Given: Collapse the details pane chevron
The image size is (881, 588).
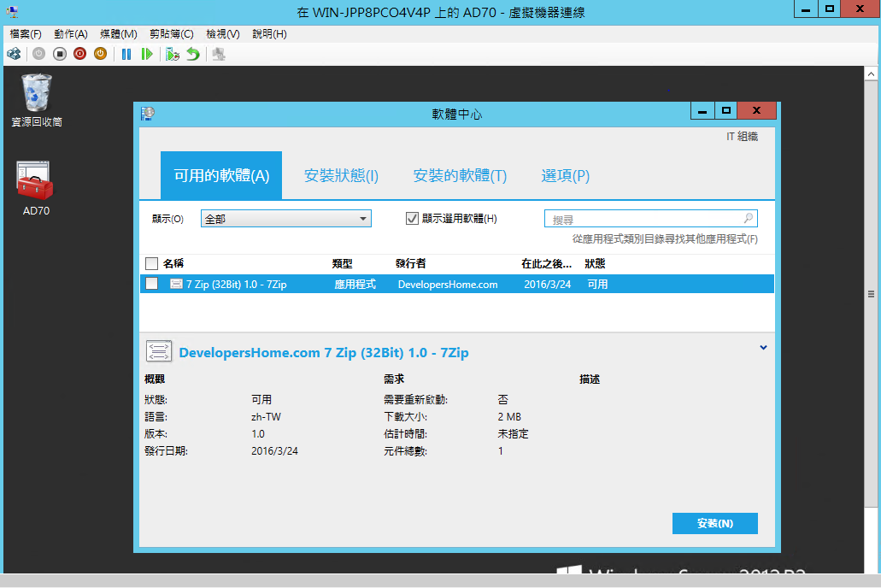Looking at the screenshot, I should click(x=763, y=347).
